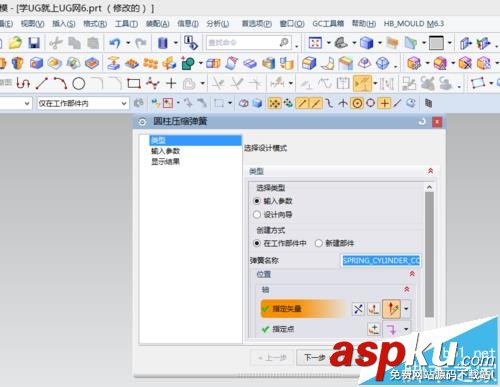The height and width of the screenshot is (387, 500).
Task: Click the reverse vector direction icon
Action: [358, 309]
